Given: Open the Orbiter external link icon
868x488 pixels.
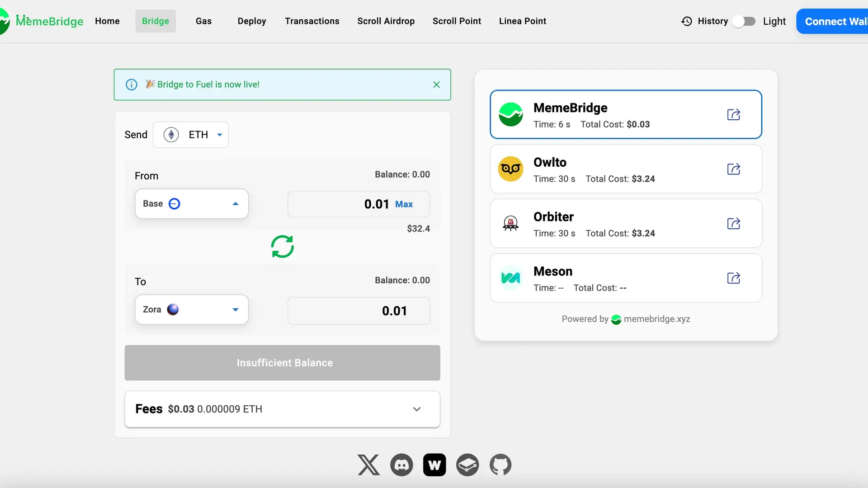Looking at the screenshot, I should [x=733, y=224].
